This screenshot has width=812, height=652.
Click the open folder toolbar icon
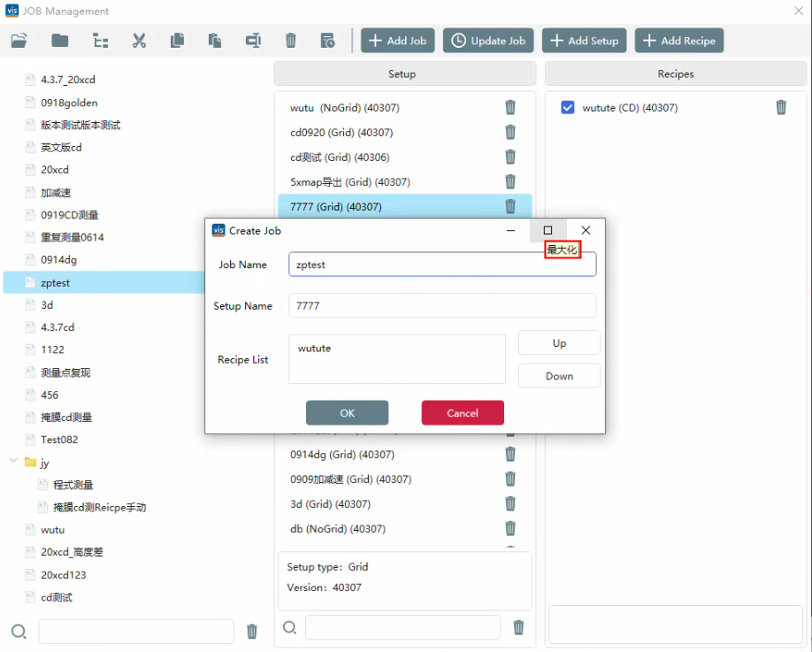[x=19, y=41]
